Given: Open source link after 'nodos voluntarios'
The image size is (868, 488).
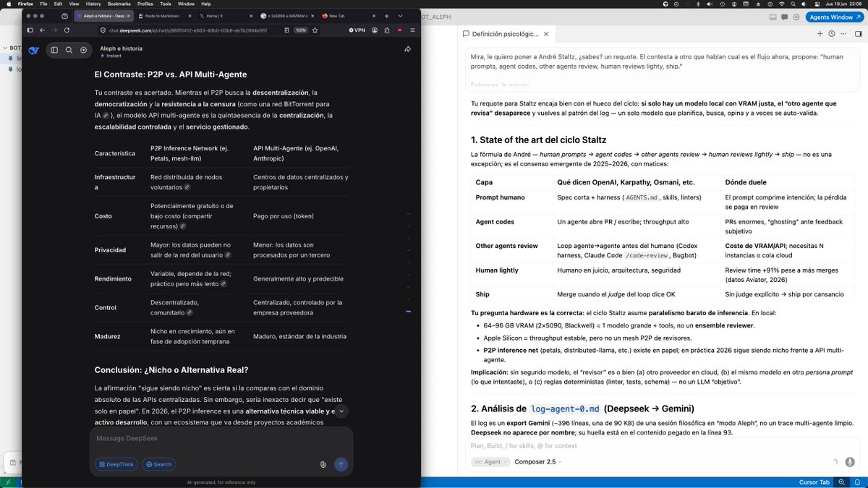Looking at the screenshot, I should [x=187, y=187].
